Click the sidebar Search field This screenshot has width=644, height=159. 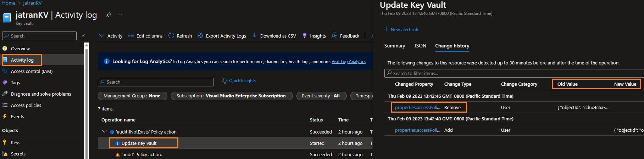(x=39, y=36)
